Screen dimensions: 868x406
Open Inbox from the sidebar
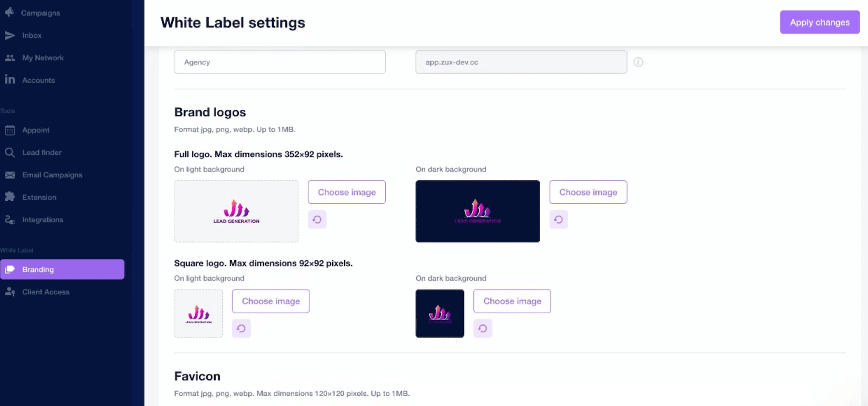[x=32, y=35]
